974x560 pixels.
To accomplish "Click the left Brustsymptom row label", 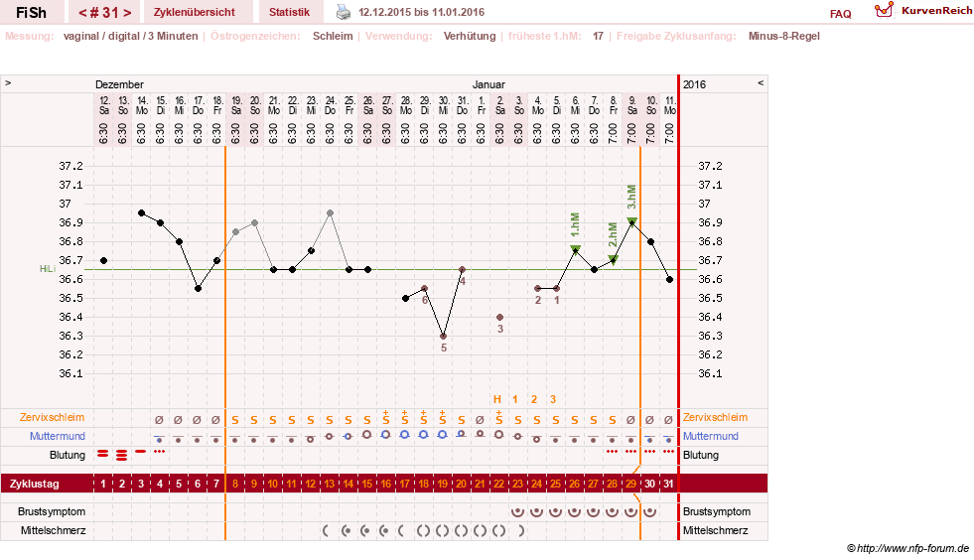I will click(52, 512).
